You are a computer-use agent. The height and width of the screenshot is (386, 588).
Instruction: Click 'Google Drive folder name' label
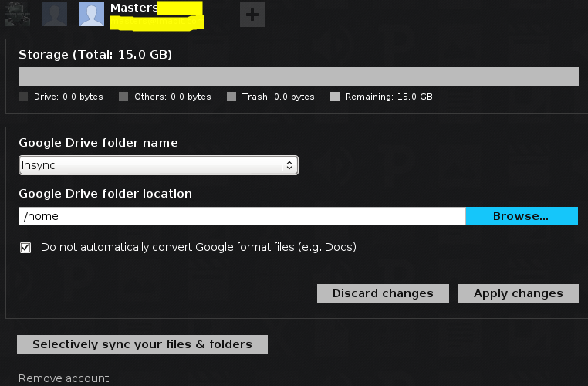(98, 143)
